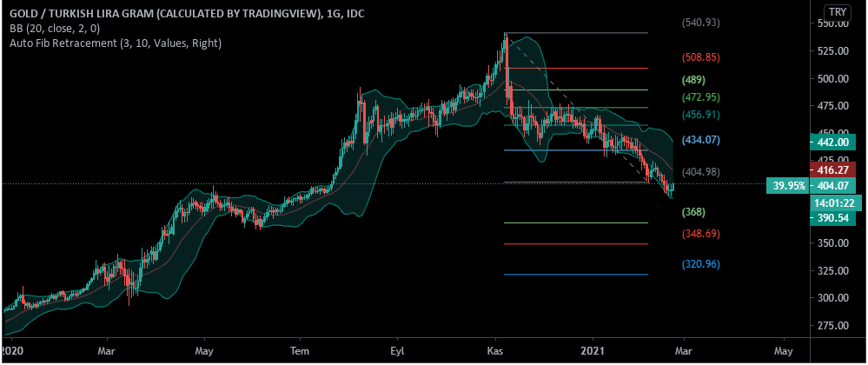
Task: Click the red 416.27 price tag
Action: pos(833,169)
